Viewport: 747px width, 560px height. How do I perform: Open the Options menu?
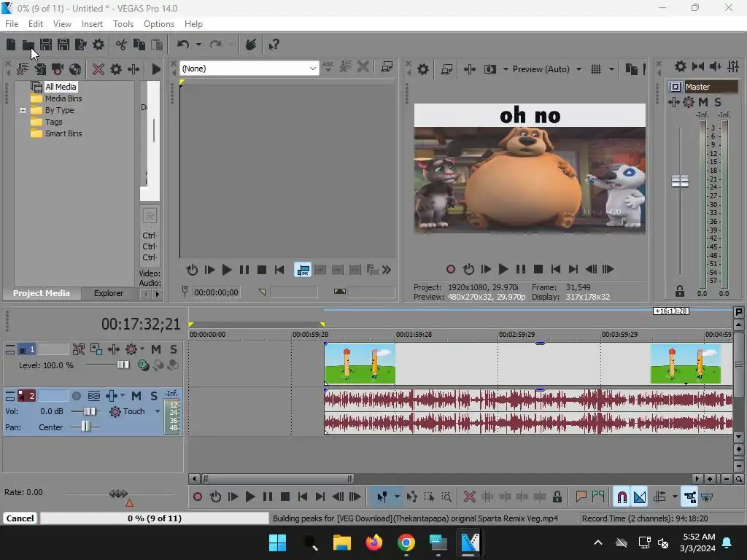pyautogui.click(x=159, y=24)
